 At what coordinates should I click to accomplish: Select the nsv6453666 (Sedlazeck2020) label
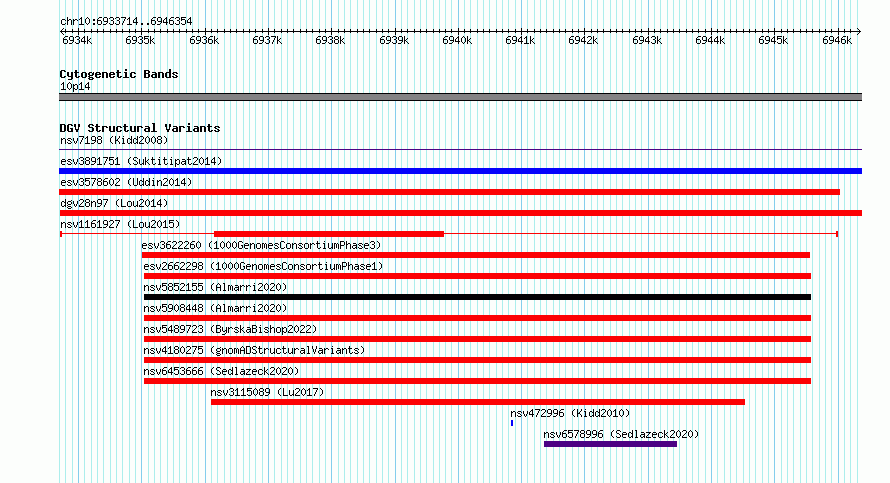(x=221, y=371)
